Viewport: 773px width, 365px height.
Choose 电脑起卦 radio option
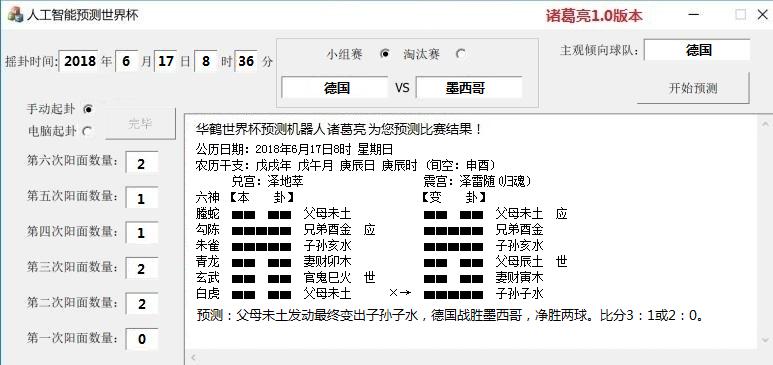coord(87,131)
